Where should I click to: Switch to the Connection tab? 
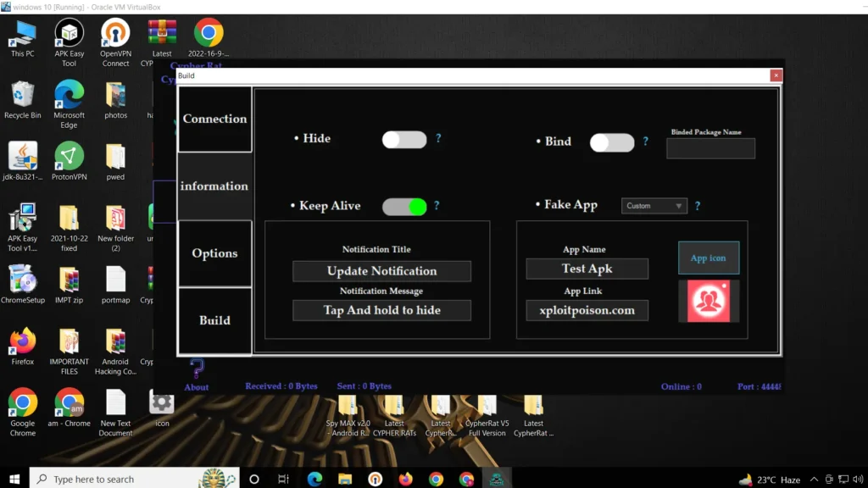pos(214,119)
